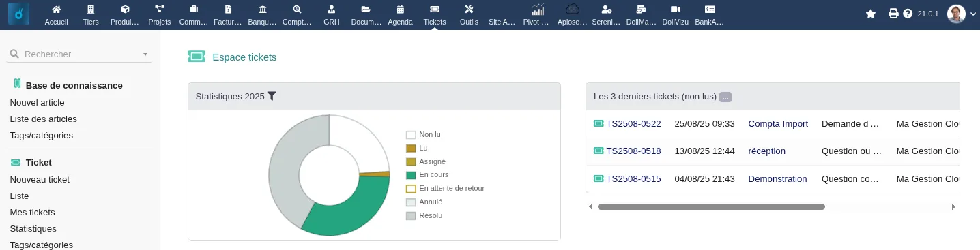Open the Tickets icon in top bar

[x=435, y=10]
